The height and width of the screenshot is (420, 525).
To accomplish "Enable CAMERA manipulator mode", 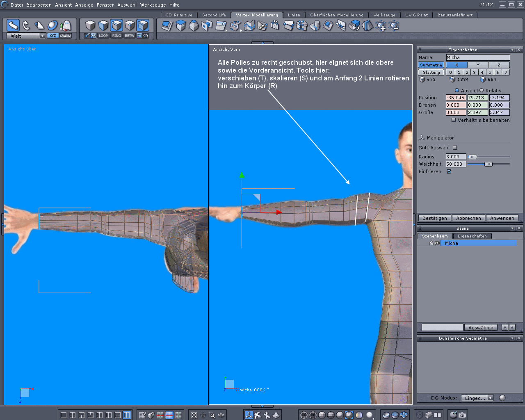I will point(66,36).
